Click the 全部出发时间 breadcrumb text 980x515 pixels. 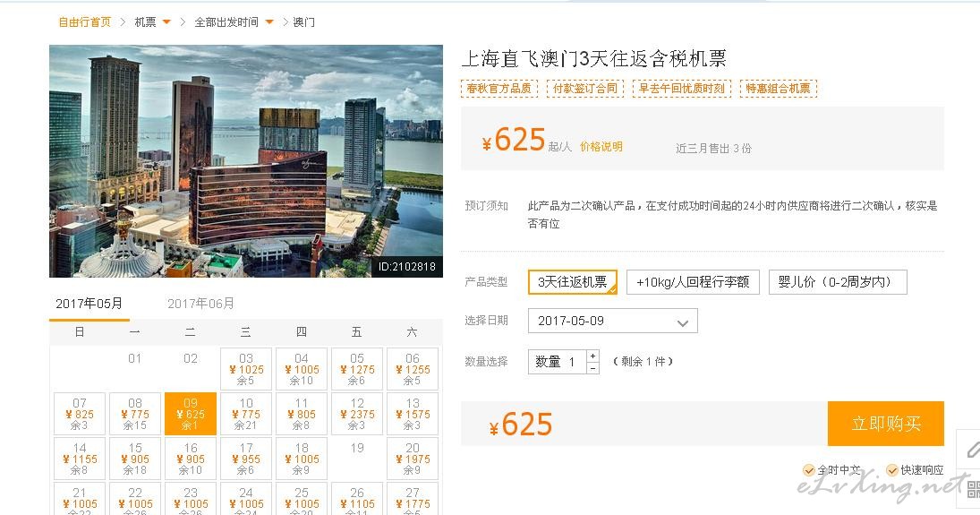coord(226,21)
